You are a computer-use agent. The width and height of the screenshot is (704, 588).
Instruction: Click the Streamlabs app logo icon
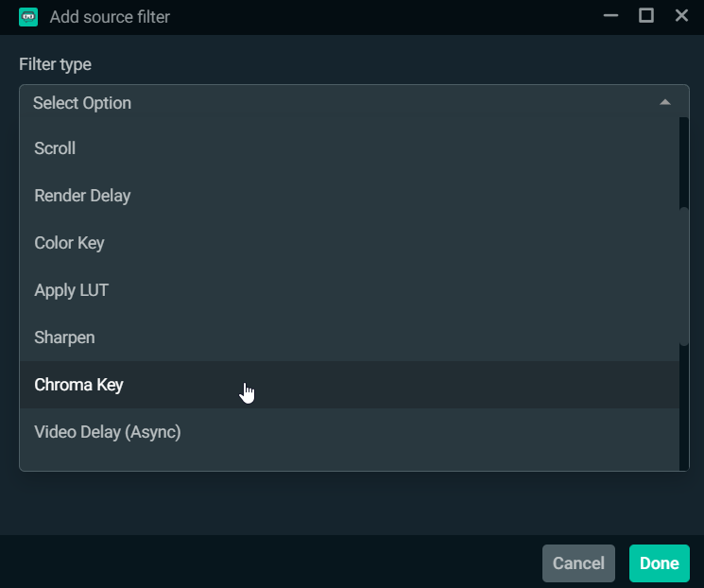point(28,17)
